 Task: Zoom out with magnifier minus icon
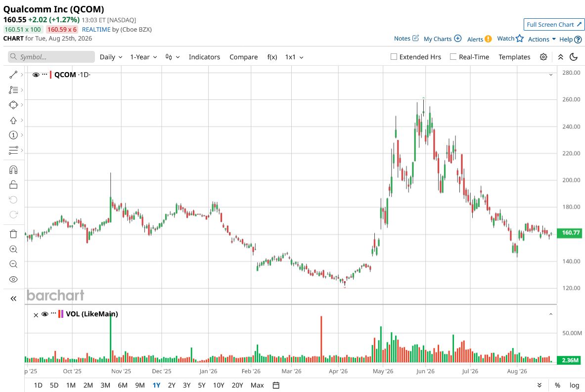click(13, 264)
